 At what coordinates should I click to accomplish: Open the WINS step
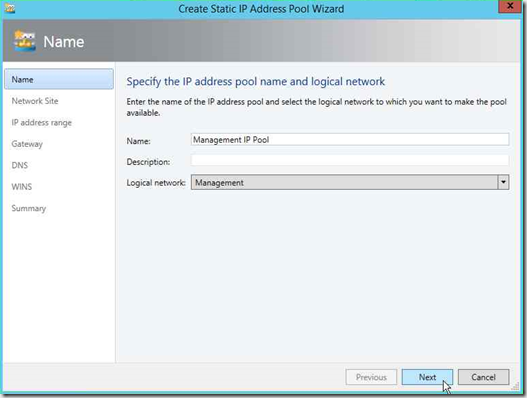click(22, 187)
